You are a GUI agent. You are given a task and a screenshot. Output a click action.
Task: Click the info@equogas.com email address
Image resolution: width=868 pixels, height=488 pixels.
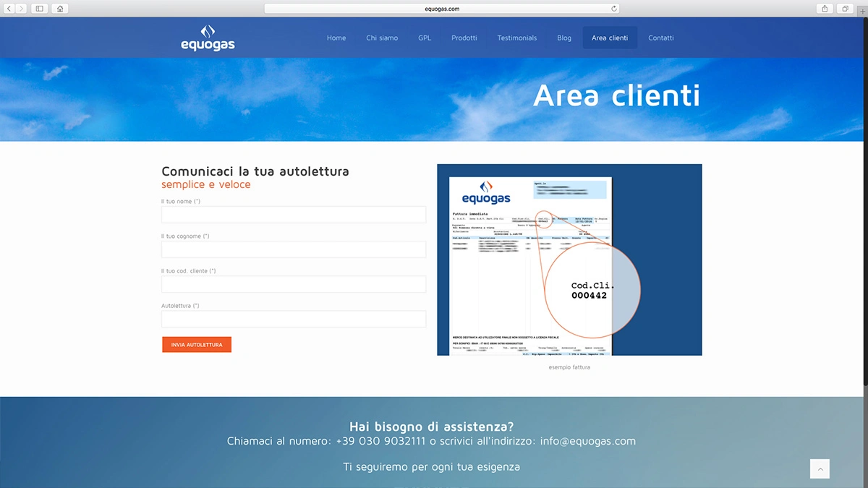point(588,441)
